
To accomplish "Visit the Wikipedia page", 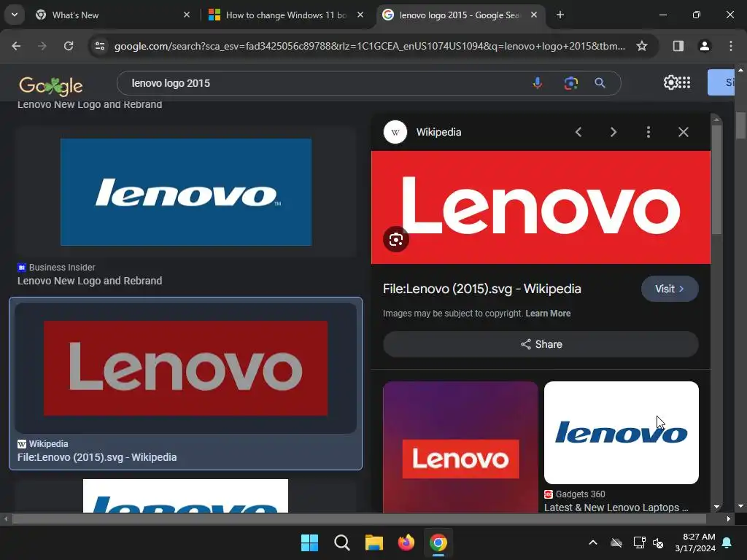I will coord(670,289).
